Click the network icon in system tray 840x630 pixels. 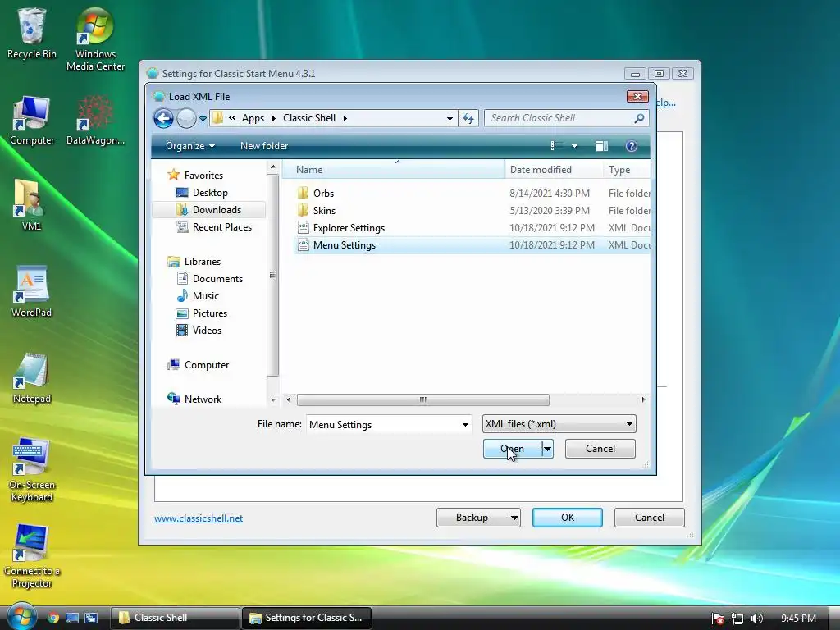pyautogui.click(x=737, y=619)
